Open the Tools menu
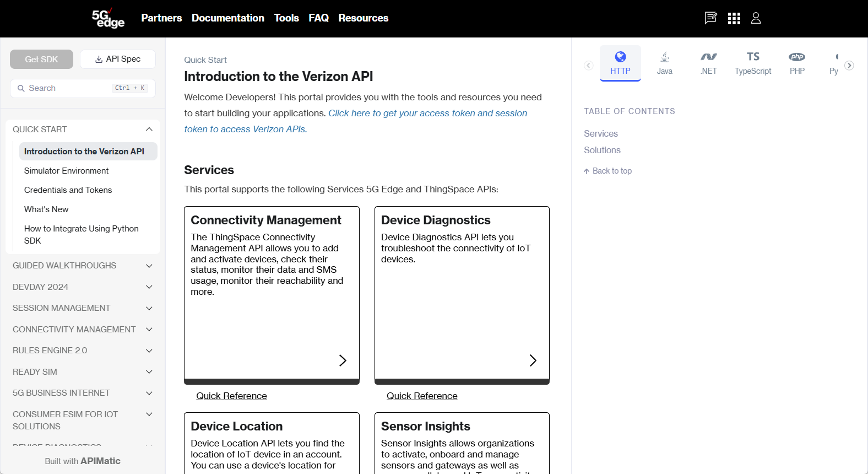Image resolution: width=868 pixels, height=474 pixels. coord(286,18)
